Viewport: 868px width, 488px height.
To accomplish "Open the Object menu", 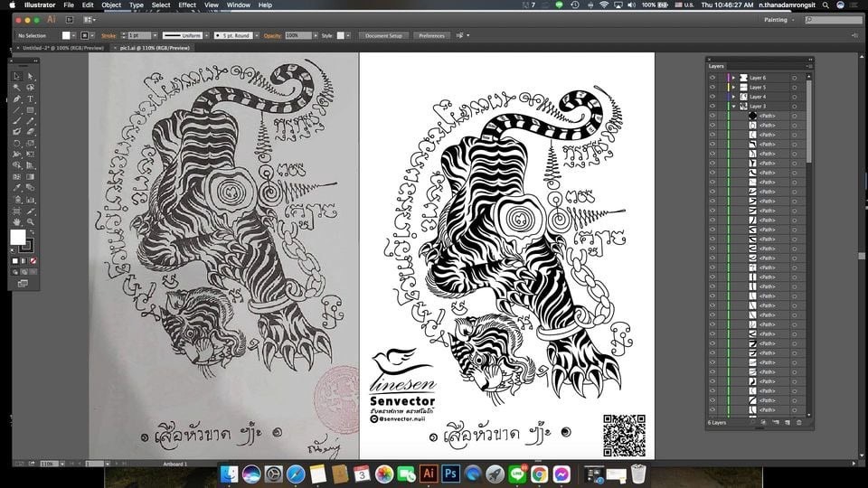I will [111, 5].
